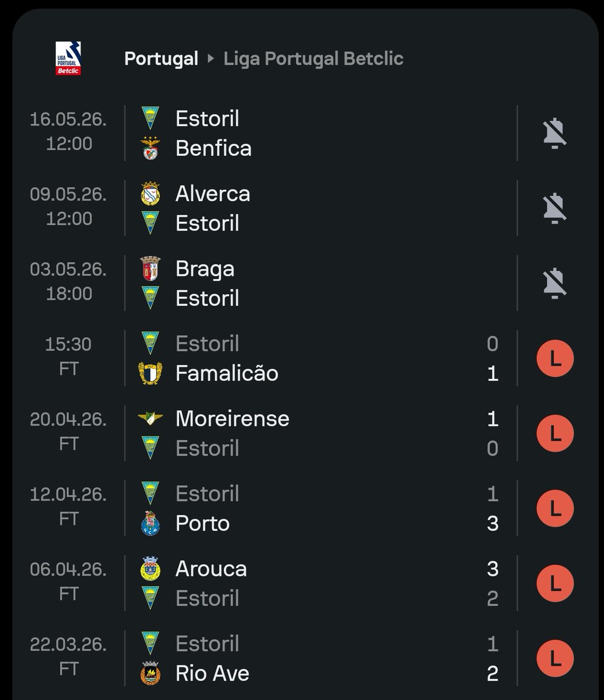Turn on notifications for Braga vs Estoril
This screenshot has width=604, height=700.
click(x=554, y=283)
